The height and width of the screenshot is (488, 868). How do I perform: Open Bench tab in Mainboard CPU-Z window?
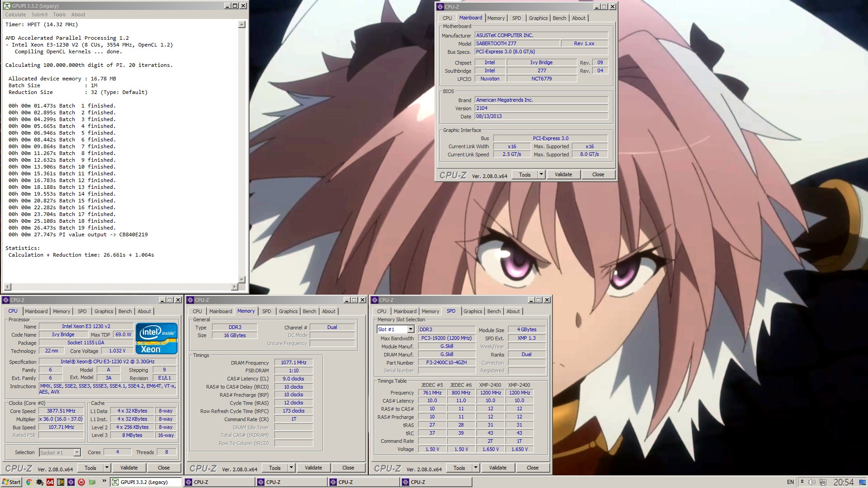tap(559, 18)
